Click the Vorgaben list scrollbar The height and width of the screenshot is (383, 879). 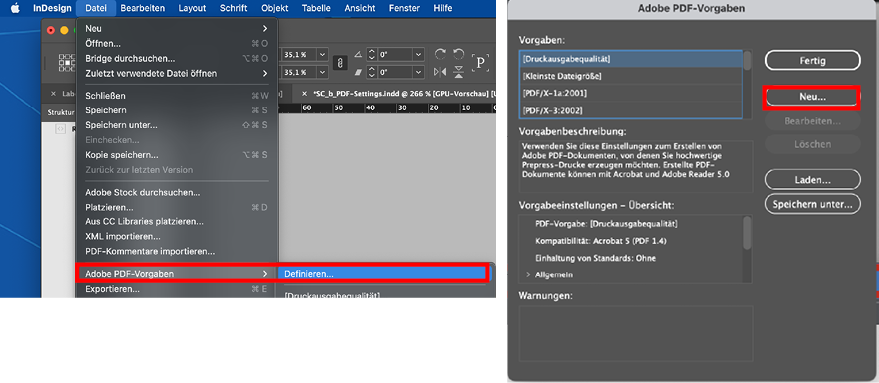(x=747, y=84)
